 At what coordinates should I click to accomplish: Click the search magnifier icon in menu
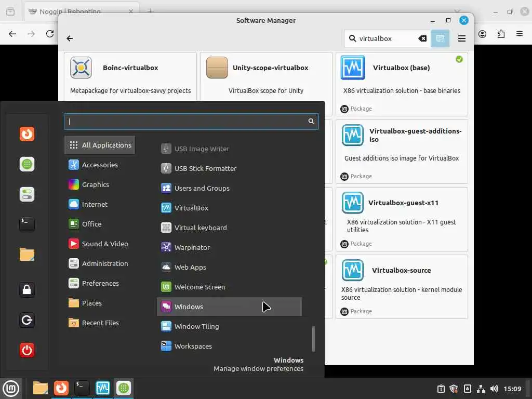(311, 122)
